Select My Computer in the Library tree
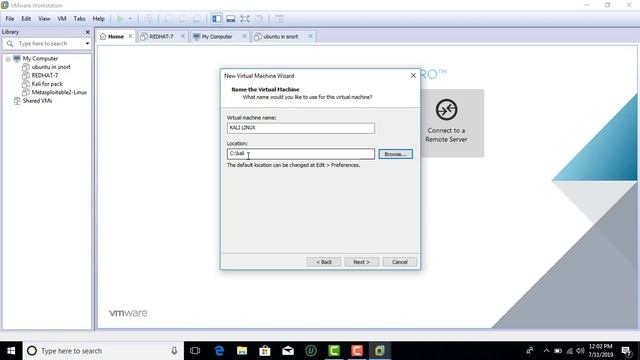640x360 pixels. [x=40, y=59]
